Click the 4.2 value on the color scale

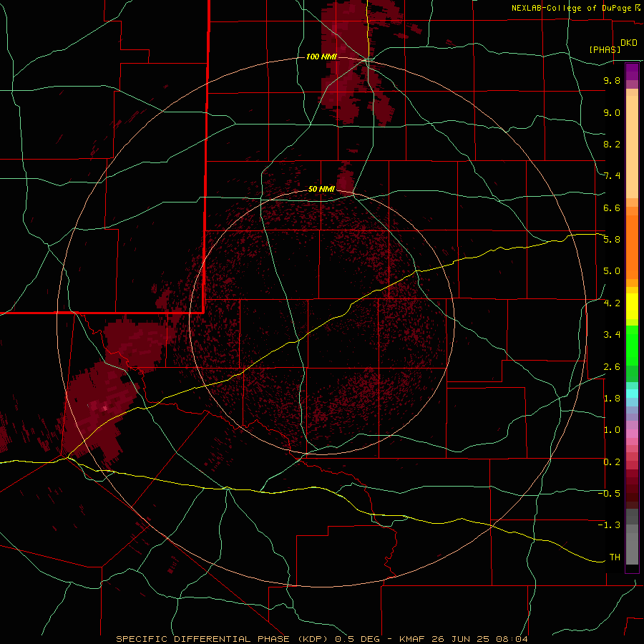tap(612, 303)
